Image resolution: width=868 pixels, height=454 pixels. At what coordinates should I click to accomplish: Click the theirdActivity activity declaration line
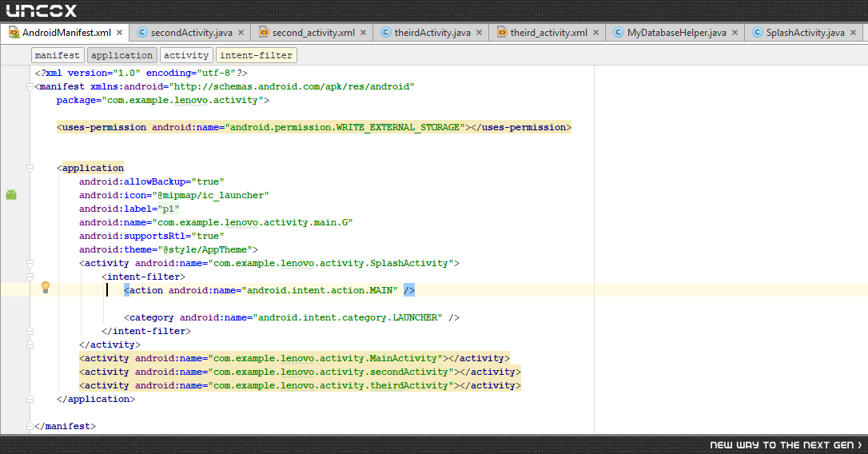[x=300, y=385]
